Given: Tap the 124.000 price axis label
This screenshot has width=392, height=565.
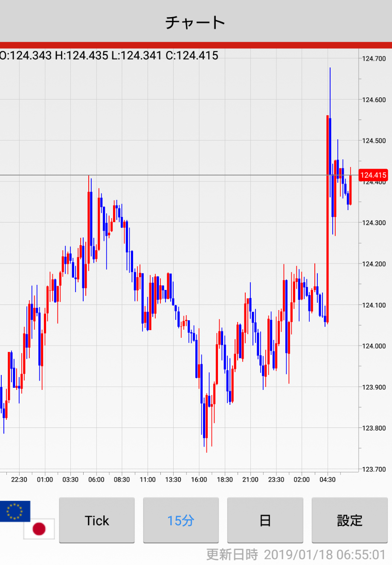Looking at the screenshot, I should pyautogui.click(x=374, y=346).
